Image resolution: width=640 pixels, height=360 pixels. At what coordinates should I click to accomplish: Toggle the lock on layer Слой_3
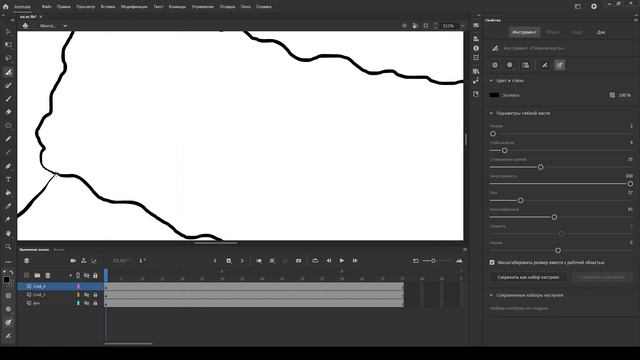coord(95,295)
